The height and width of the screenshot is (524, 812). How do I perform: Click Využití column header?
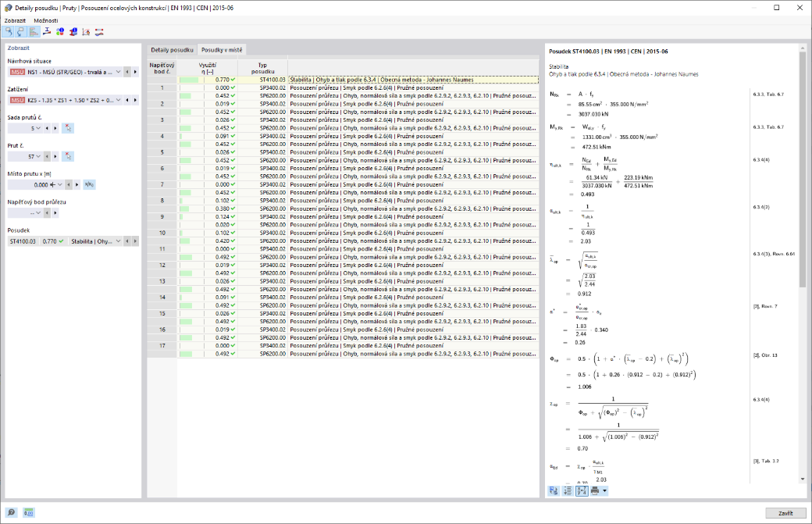tap(208, 69)
